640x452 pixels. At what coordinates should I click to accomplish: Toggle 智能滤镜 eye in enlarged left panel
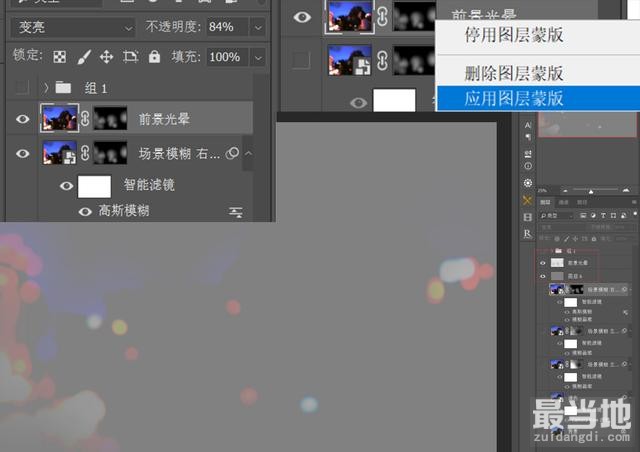pyautogui.click(x=66, y=186)
